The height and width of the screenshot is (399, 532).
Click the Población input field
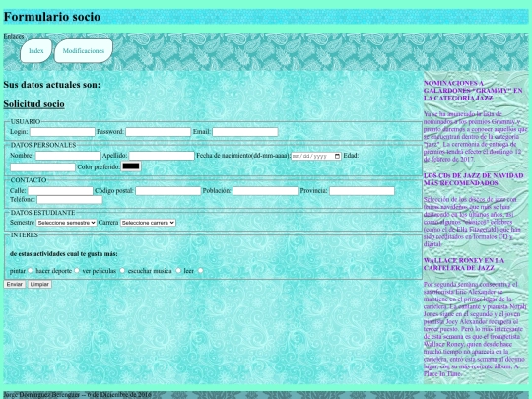click(x=265, y=191)
